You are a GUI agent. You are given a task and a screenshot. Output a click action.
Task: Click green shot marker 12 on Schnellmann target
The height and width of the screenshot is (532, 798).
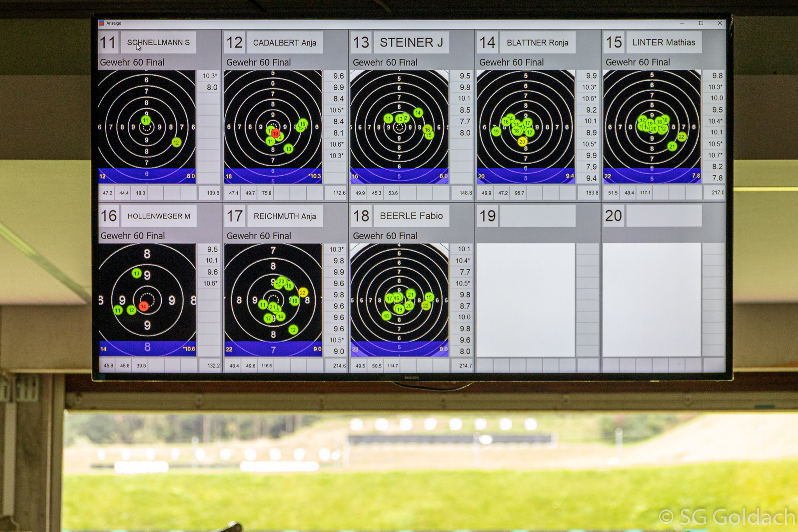pos(176,143)
